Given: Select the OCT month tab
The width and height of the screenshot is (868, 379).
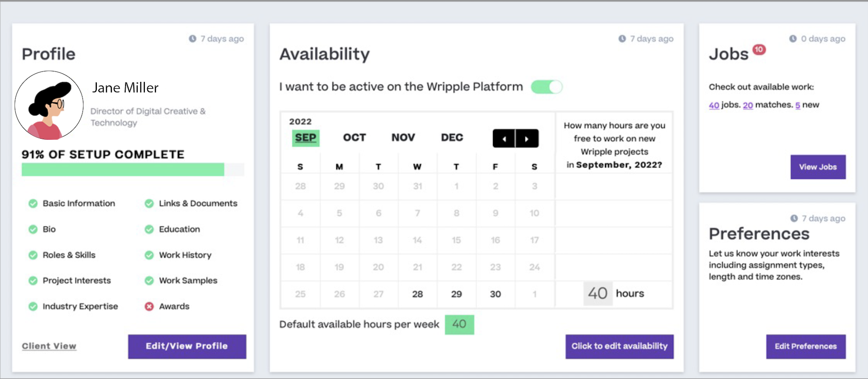Looking at the screenshot, I should point(354,138).
